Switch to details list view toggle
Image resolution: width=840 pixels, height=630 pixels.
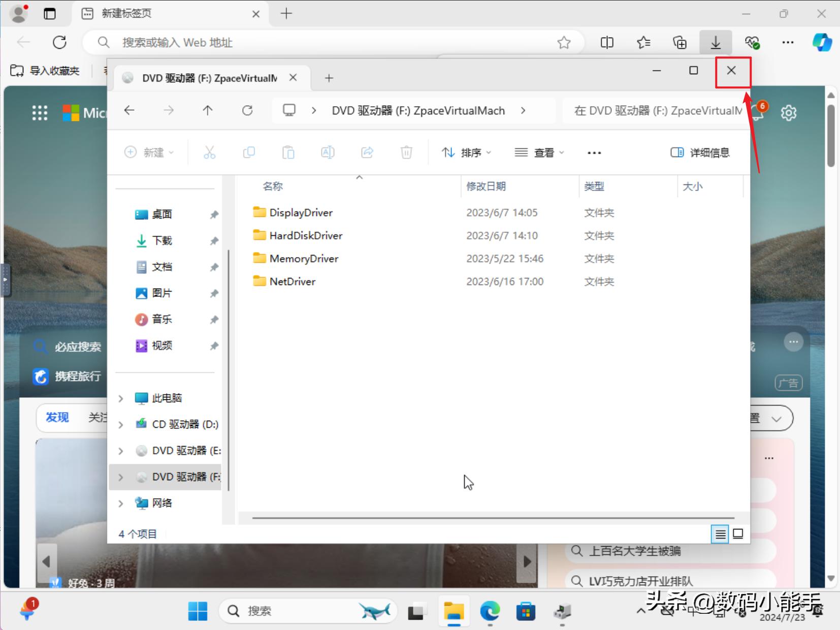[x=720, y=533]
